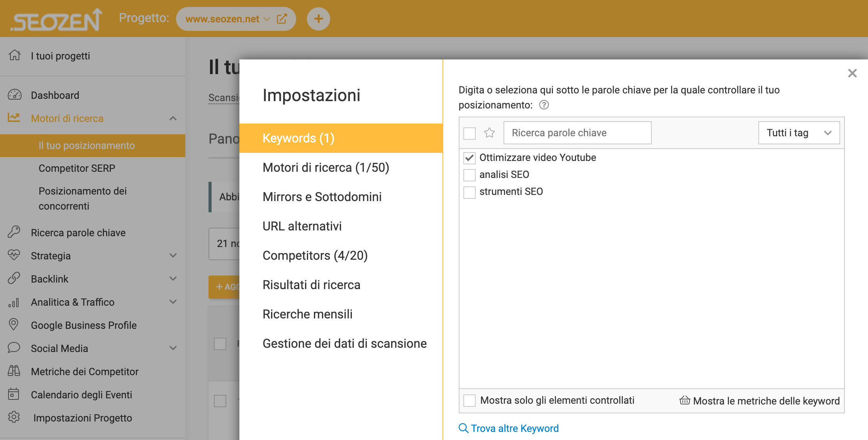
Task: Close the Impostazioni dialog
Action: tap(852, 73)
